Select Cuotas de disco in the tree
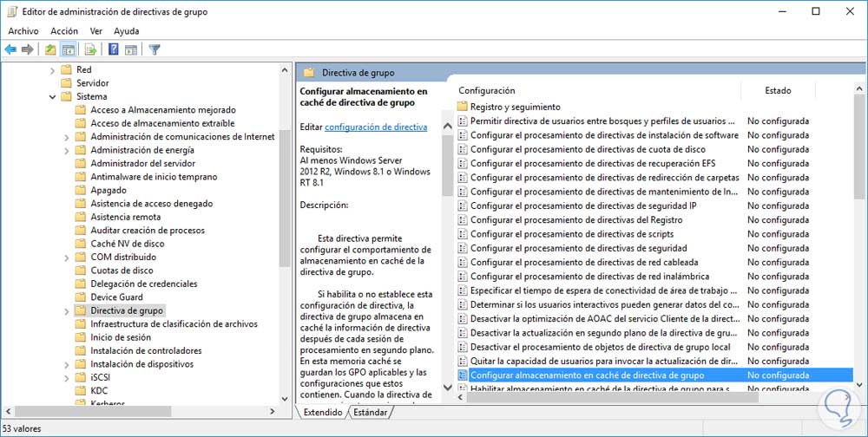 (x=122, y=271)
